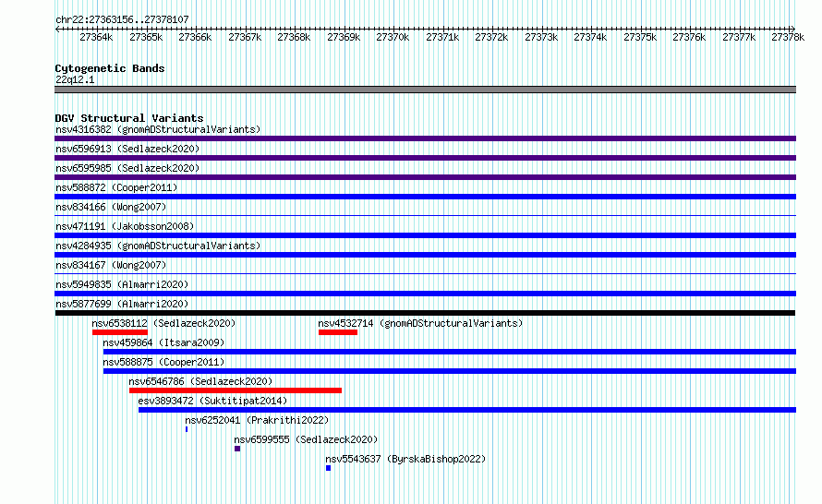Select the nsv6538112 red variant bar
Screen dimensions: 822x504
120,332
